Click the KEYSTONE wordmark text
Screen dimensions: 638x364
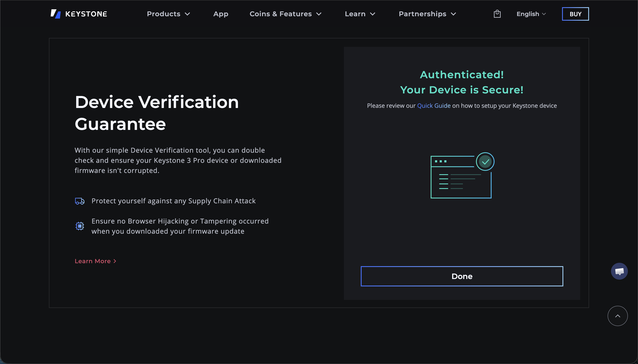pos(86,14)
